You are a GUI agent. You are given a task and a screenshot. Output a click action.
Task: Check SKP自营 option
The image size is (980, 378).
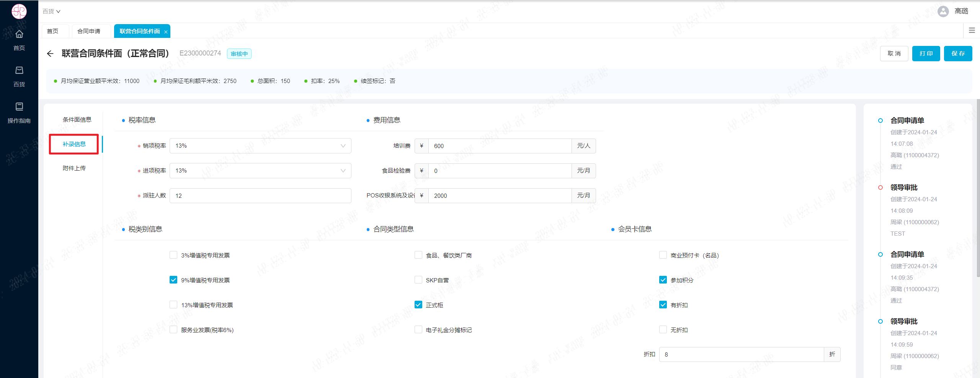[418, 280]
